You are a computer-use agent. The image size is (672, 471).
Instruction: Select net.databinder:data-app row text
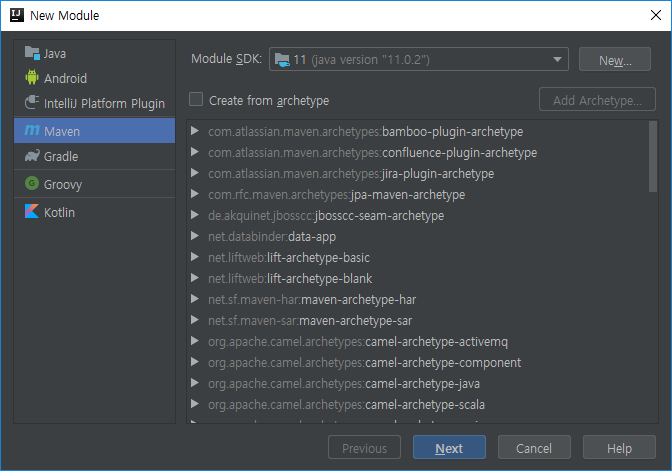click(x=272, y=237)
